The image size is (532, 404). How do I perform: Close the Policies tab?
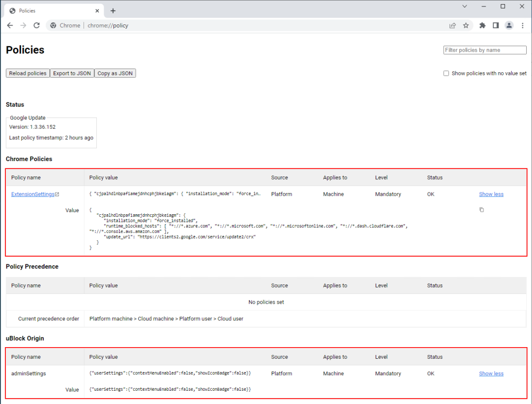click(97, 11)
